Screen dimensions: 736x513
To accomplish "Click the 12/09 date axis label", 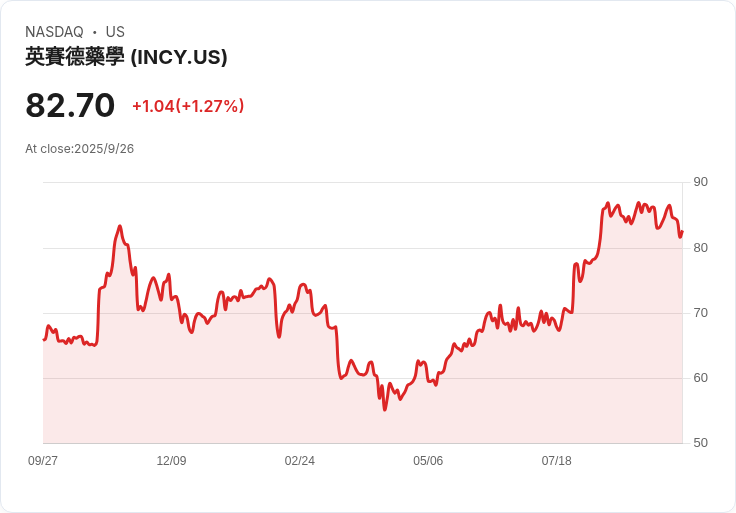I will coord(171,460).
